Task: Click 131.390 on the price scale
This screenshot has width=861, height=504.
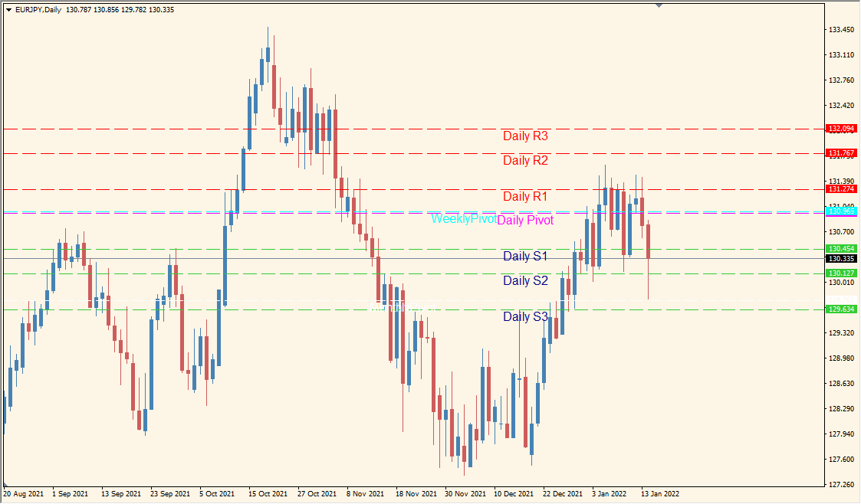Action: click(841, 181)
